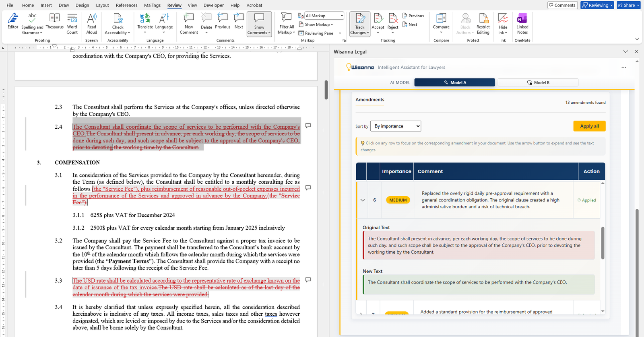Open the Sort by importance dropdown
This screenshot has height=337, width=644.
395,126
